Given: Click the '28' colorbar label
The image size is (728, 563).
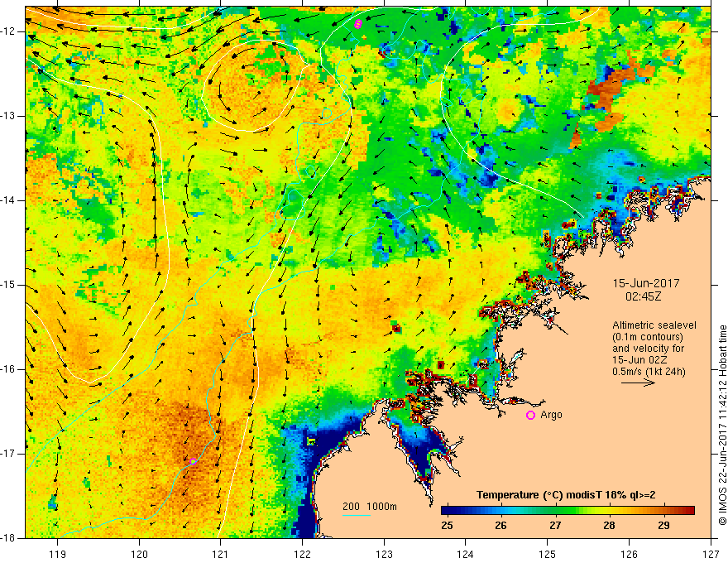Looking at the screenshot, I should click(x=609, y=526).
